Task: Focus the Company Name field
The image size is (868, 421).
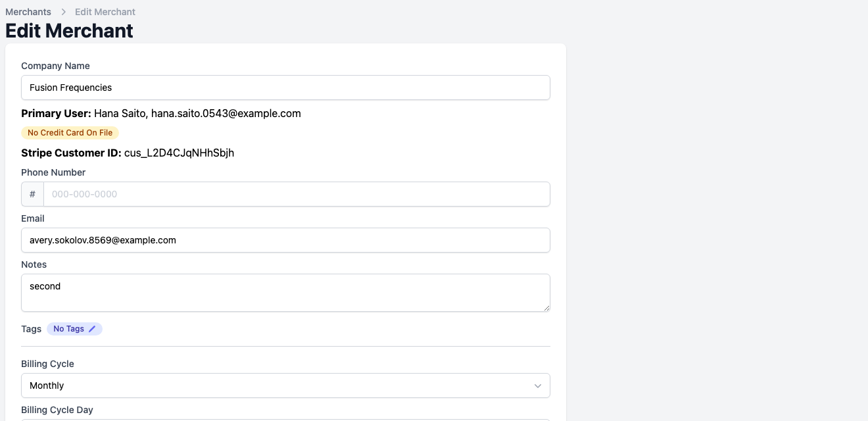Action: [x=285, y=87]
